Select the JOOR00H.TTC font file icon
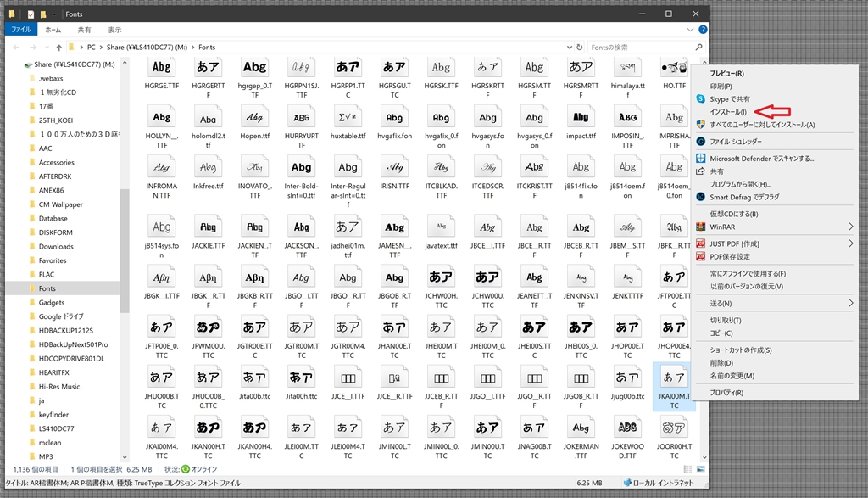The width and height of the screenshot is (868, 498). point(674,428)
